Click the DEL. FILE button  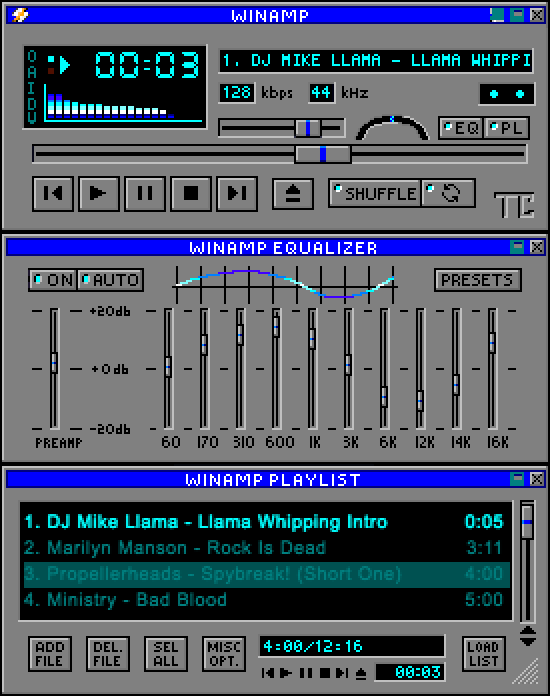[108, 654]
